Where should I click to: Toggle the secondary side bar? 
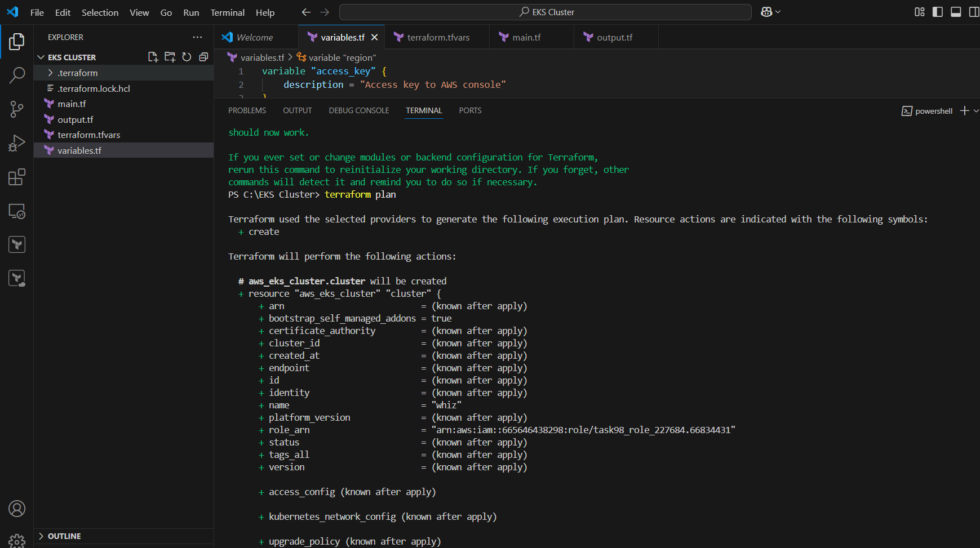974,12
